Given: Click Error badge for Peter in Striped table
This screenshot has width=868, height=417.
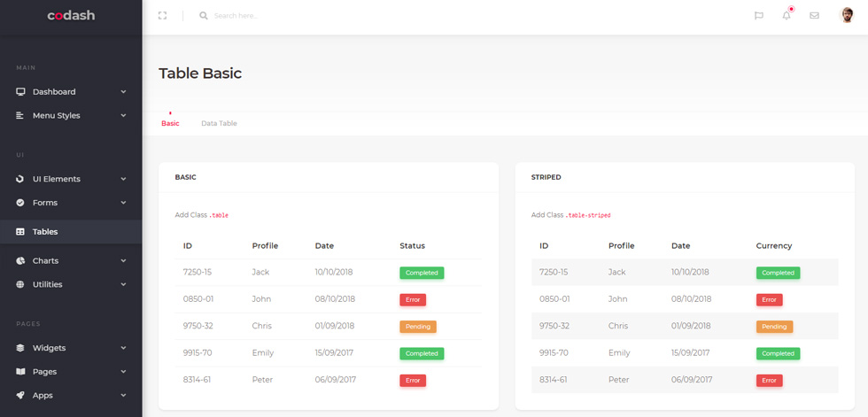Looking at the screenshot, I should click(x=769, y=381).
